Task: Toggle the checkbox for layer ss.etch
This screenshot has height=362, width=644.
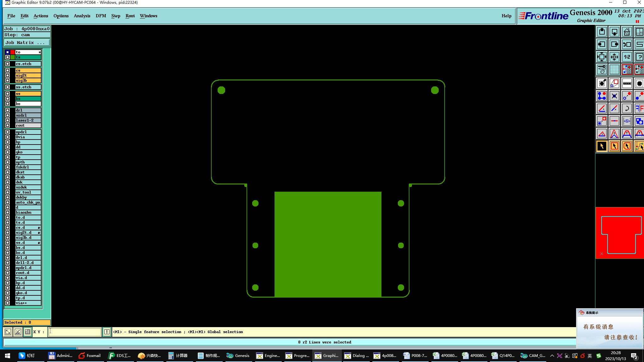Action: [x=8, y=87]
